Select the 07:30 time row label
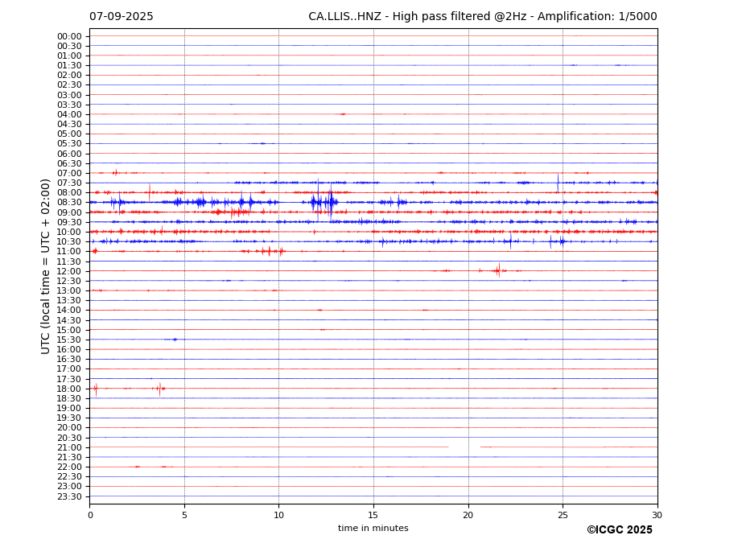 pos(69,183)
